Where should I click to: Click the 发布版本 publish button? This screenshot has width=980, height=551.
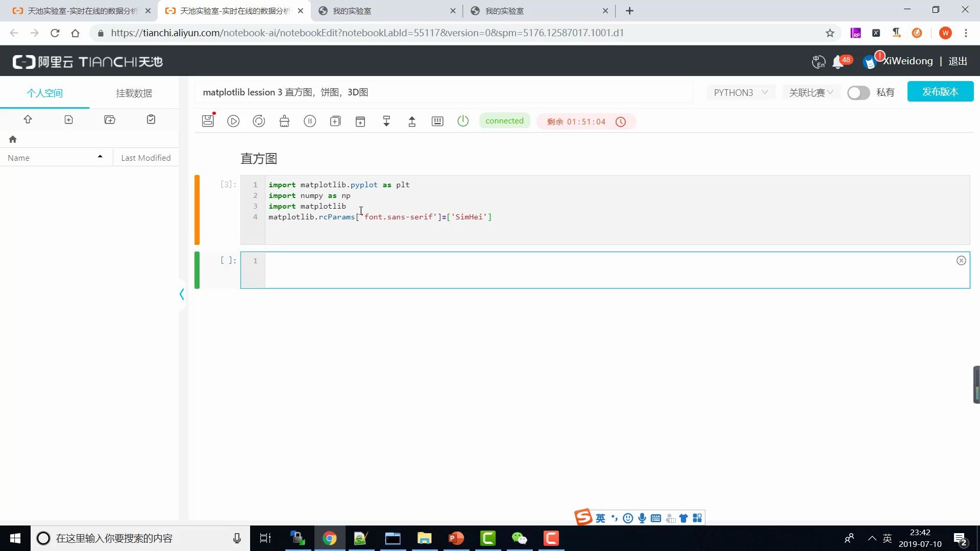tap(940, 92)
